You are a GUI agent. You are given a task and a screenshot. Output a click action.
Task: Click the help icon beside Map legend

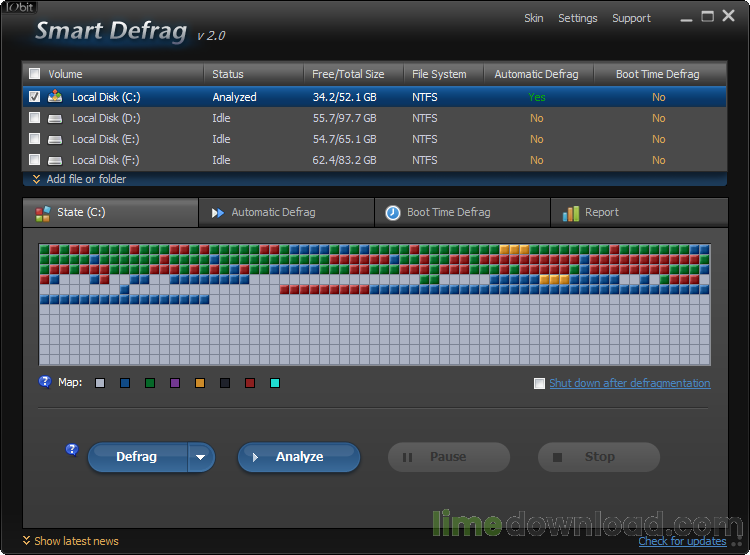click(45, 382)
